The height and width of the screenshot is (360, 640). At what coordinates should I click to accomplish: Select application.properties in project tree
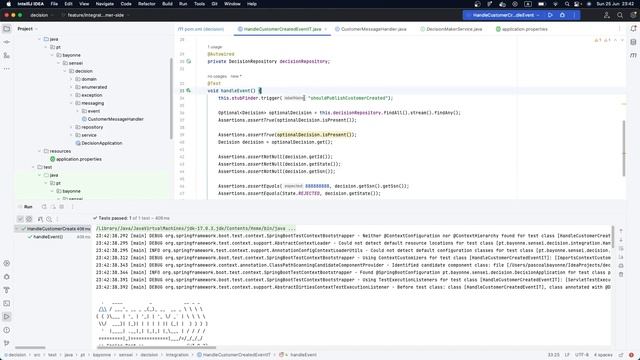[76, 159]
